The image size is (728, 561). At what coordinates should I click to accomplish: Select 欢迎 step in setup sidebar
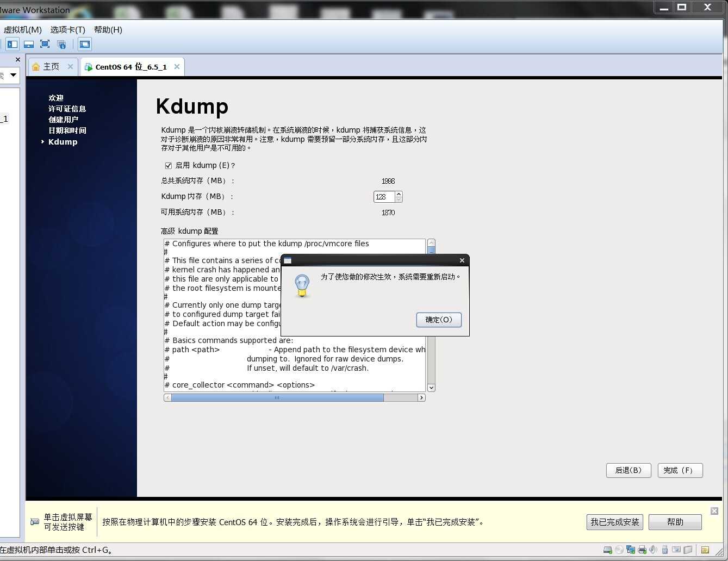pos(56,98)
